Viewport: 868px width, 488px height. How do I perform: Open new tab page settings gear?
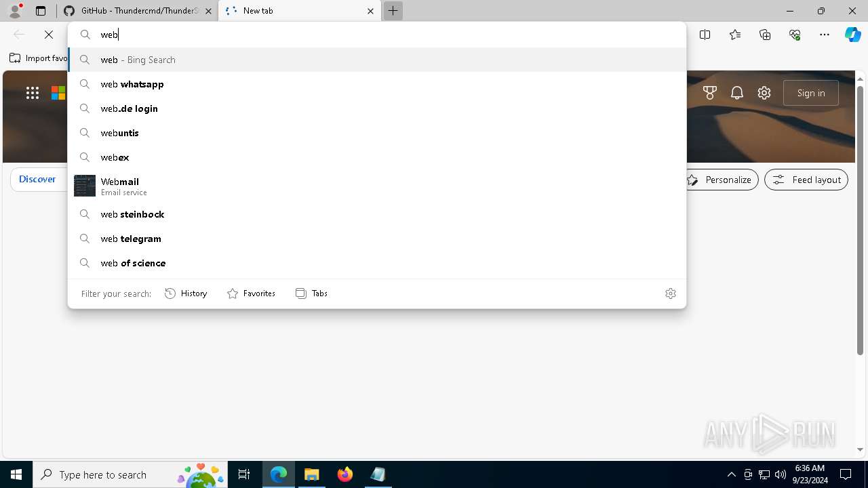point(764,93)
